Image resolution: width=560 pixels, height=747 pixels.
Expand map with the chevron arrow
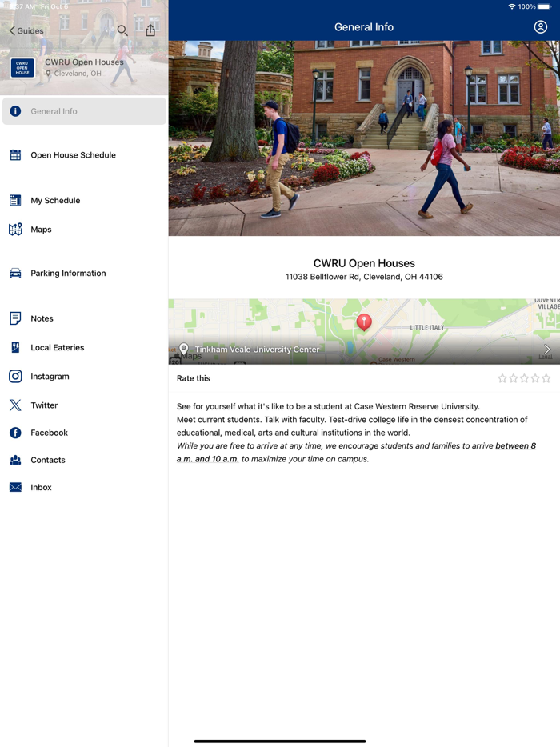pyautogui.click(x=546, y=349)
